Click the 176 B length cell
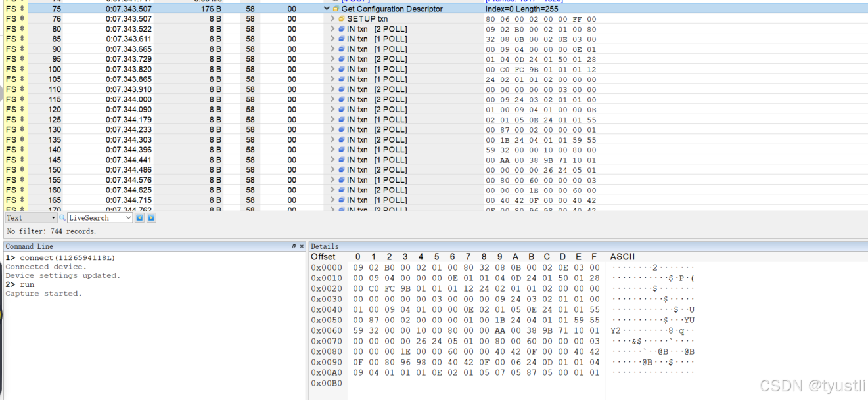This screenshot has width=868, height=400. [x=211, y=9]
